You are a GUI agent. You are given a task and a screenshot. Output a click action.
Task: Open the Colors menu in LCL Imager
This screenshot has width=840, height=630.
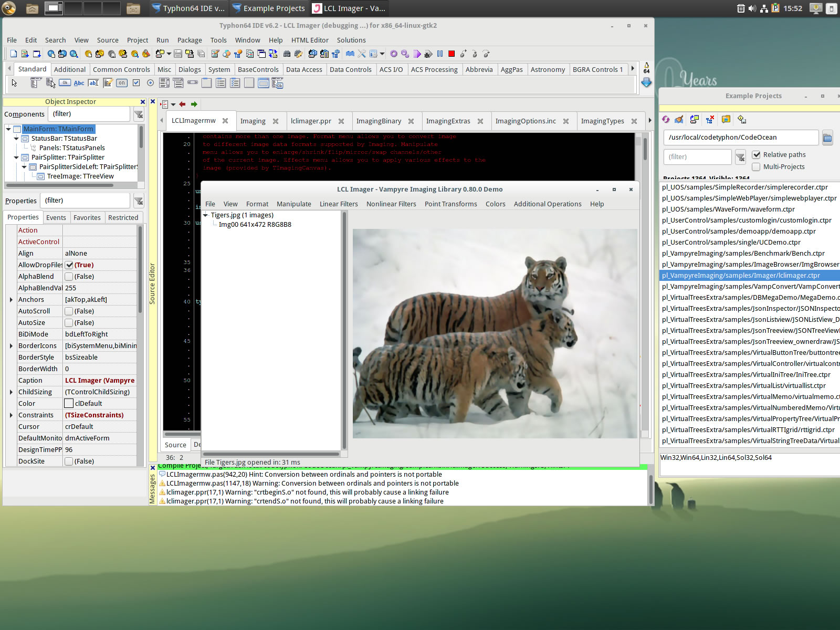(496, 204)
